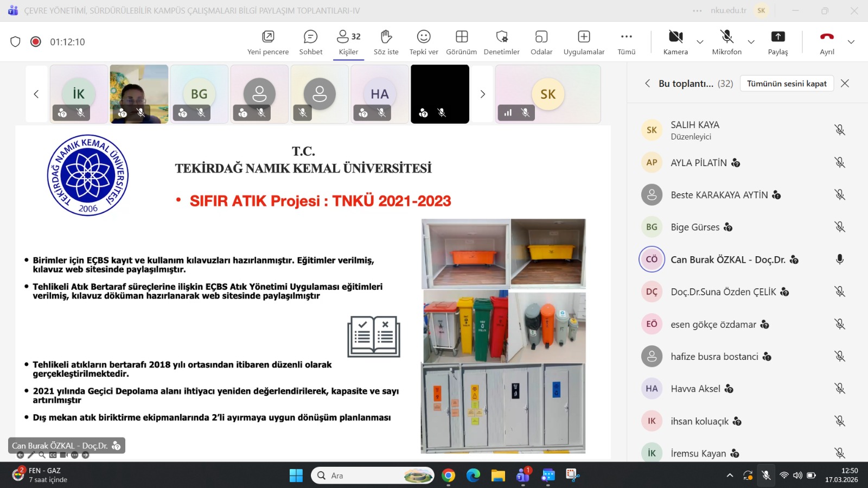This screenshot has width=868, height=488.
Task: Open Odalar breakout rooms
Action: coord(541,42)
